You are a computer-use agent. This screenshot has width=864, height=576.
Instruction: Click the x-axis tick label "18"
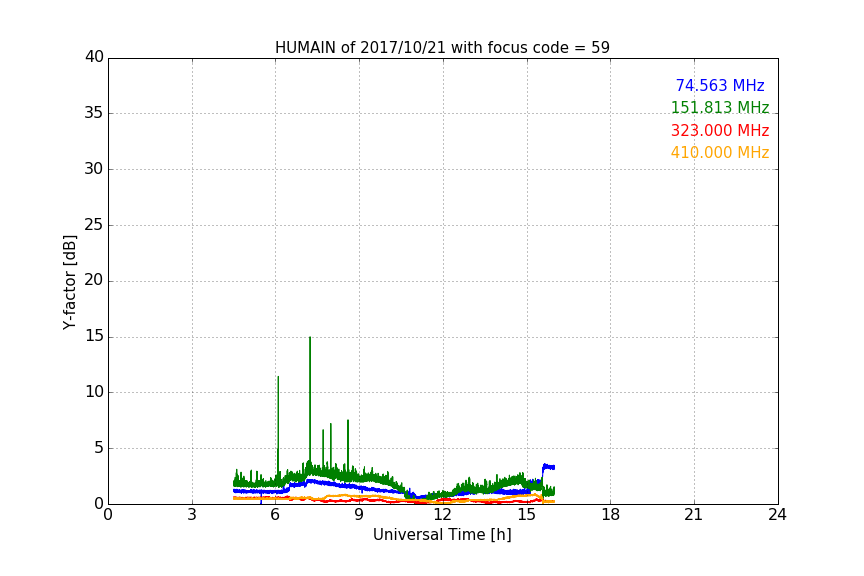coord(611,515)
